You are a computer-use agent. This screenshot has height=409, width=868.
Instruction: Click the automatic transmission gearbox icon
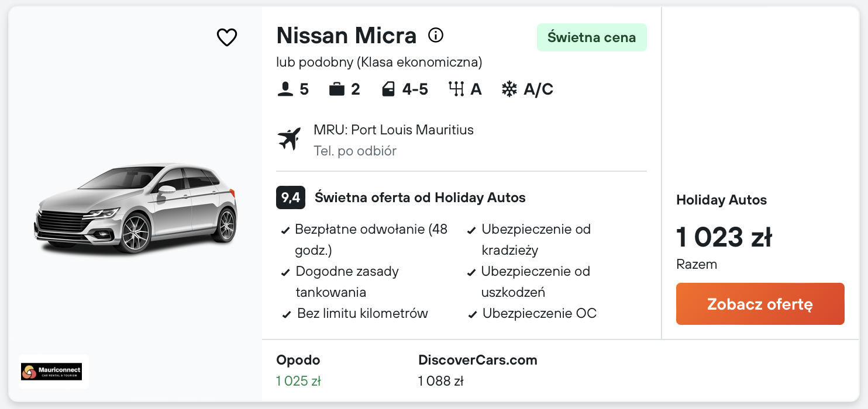(x=456, y=89)
